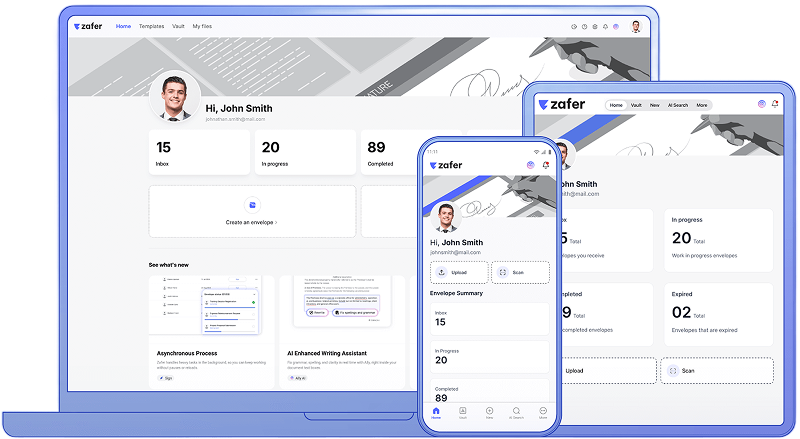Click the AI Enhanced Writing Assistant title
The height and width of the screenshot is (439, 800).
tap(327, 353)
